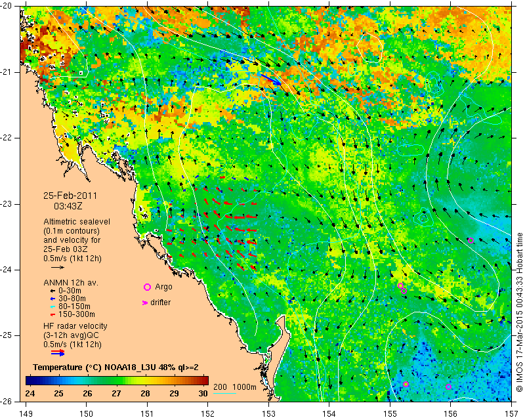
Task: Click the magenta Argo circle in the legend
Action: pyautogui.click(x=147, y=287)
